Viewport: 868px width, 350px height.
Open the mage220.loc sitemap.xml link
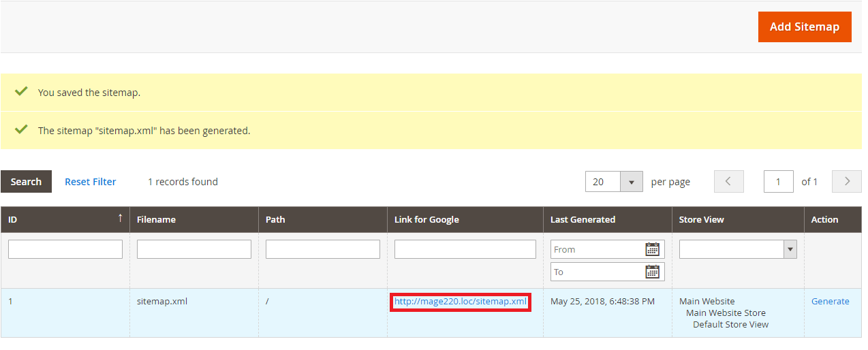[460, 301]
